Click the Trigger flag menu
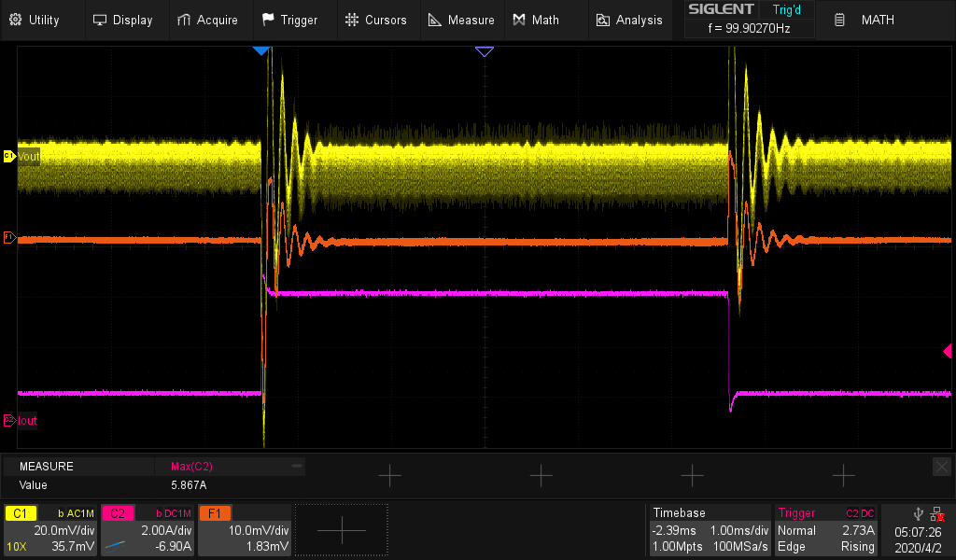The width and height of the screenshot is (956, 560). coord(289,20)
